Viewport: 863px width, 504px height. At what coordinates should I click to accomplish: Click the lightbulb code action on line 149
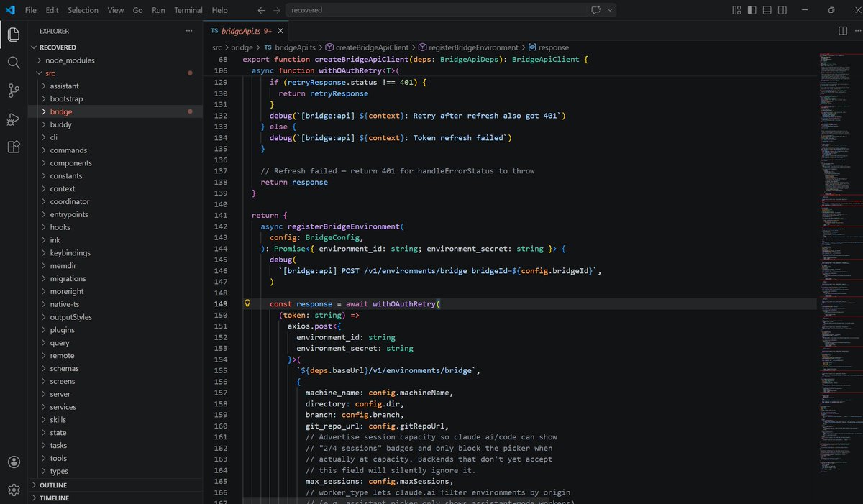click(x=247, y=304)
